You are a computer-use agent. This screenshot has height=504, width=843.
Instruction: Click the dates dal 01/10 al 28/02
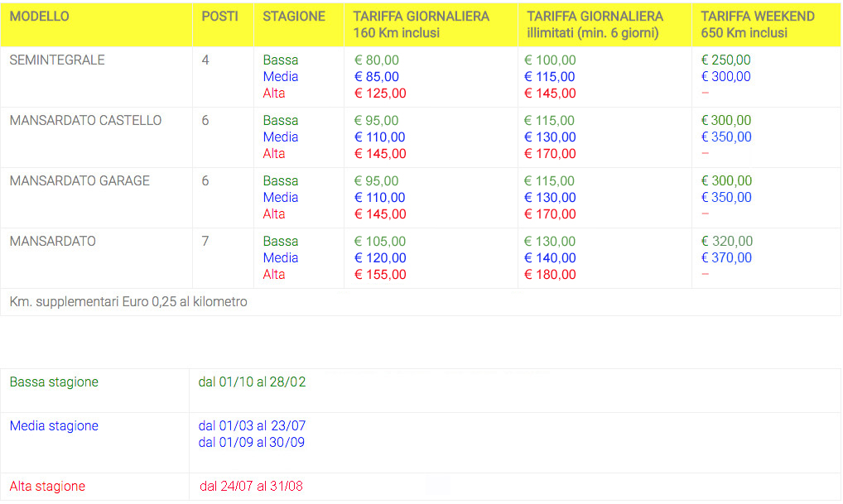coord(252,382)
